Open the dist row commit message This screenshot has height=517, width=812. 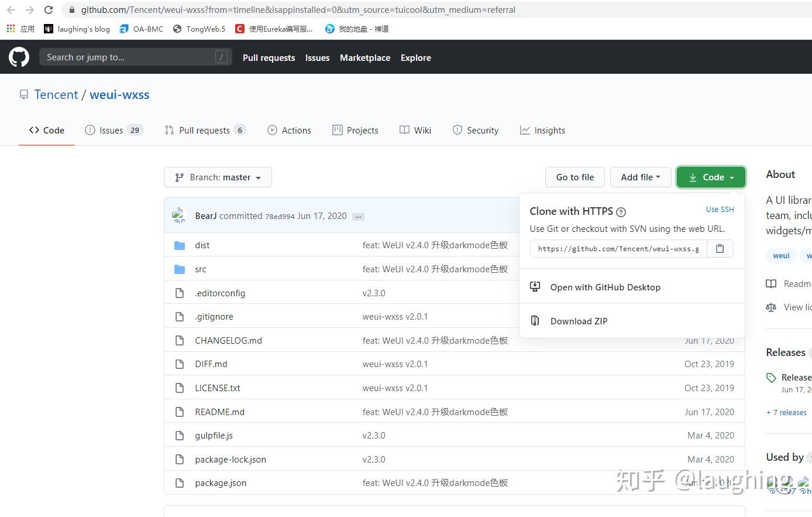(435, 245)
